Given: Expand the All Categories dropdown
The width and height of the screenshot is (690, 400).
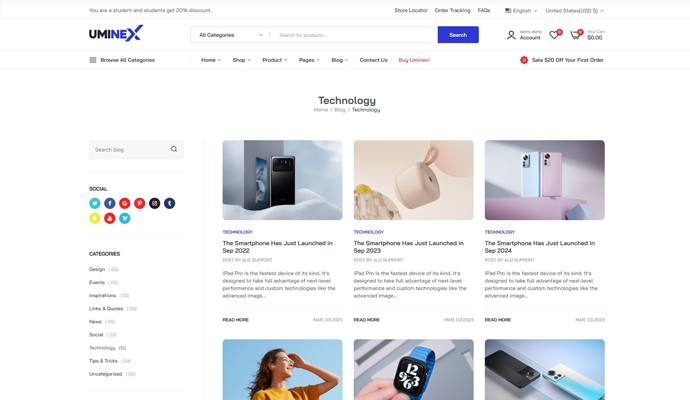Looking at the screenshot, I should point(230,35).
